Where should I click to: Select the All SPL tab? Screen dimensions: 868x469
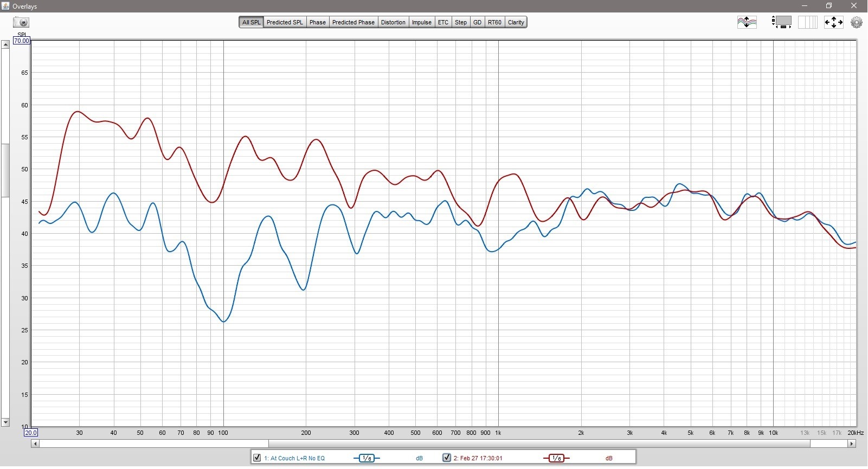[x=251, y=22]
